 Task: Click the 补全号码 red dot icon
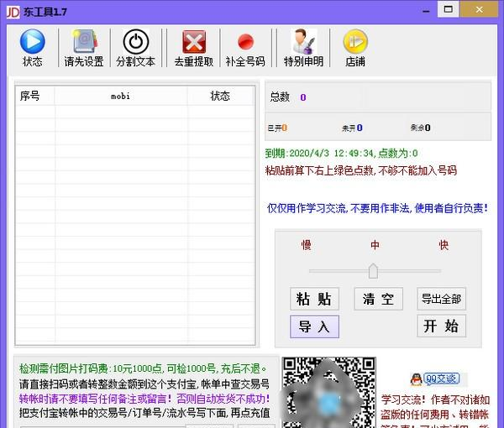[x=245, y=42]
